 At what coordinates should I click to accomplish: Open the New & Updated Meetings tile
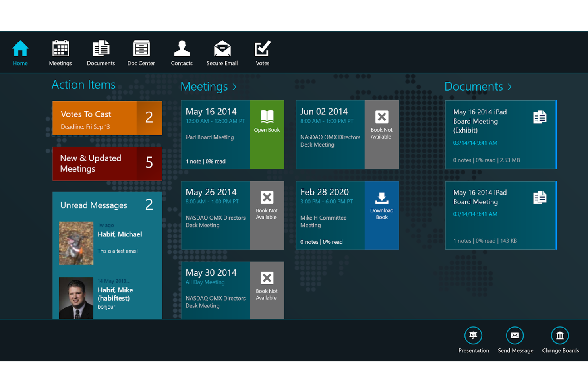tap(107, 164)
